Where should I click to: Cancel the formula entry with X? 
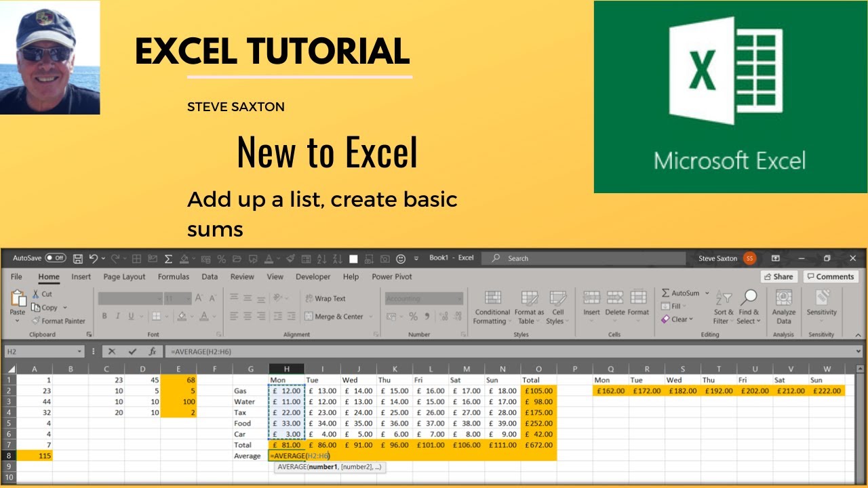pyautogui.click(x=112, y=352)
